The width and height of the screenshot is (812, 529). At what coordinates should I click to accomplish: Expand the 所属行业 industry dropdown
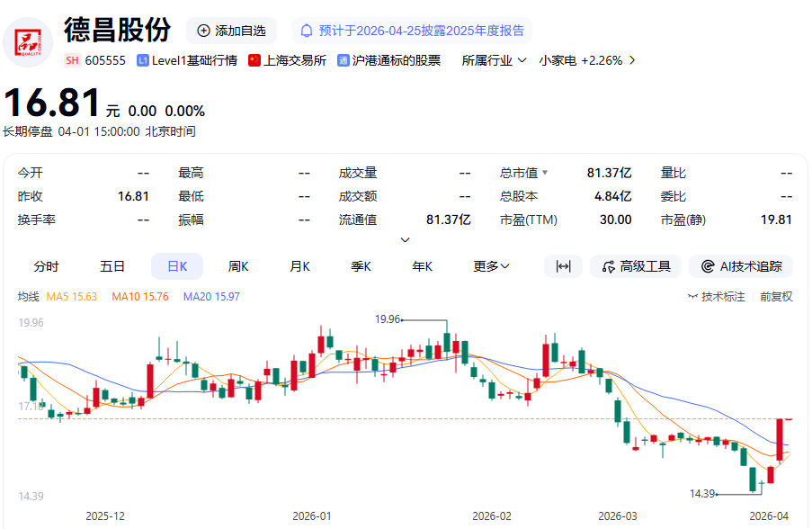point(495,60)
